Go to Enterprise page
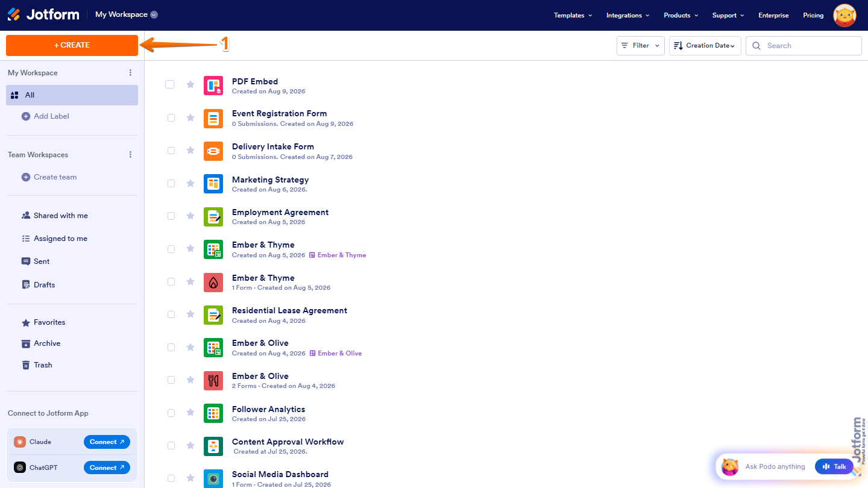This screenshot has width=868, height=488. click(x=773, y=15)
